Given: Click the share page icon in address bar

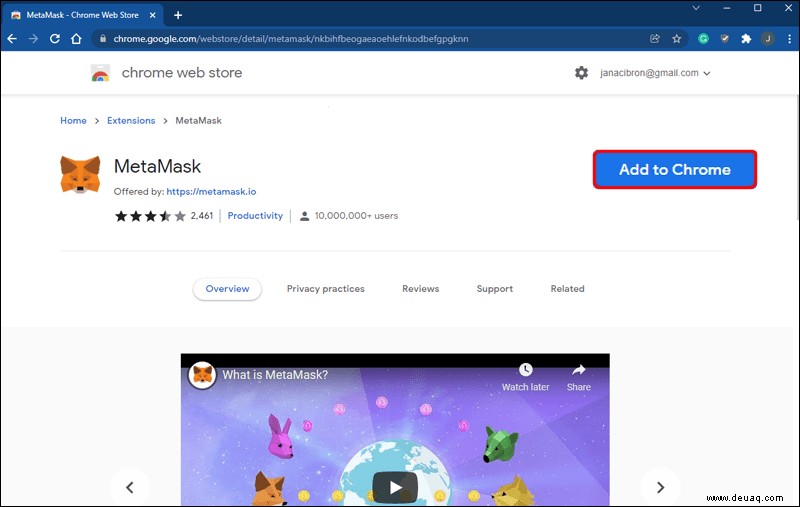Looking at the screenshot, I should tap(655, 39).
